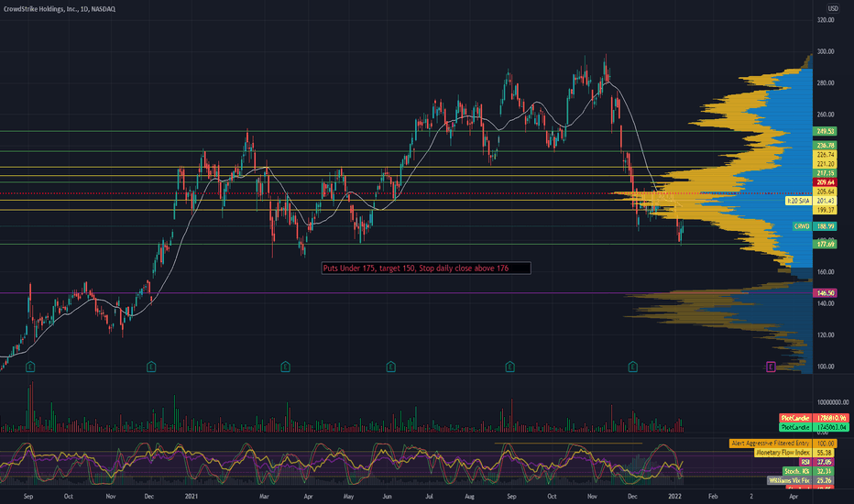854x504 pixels.
Task: Select the Aug label on time axis
Action: [x=469, y=497]
